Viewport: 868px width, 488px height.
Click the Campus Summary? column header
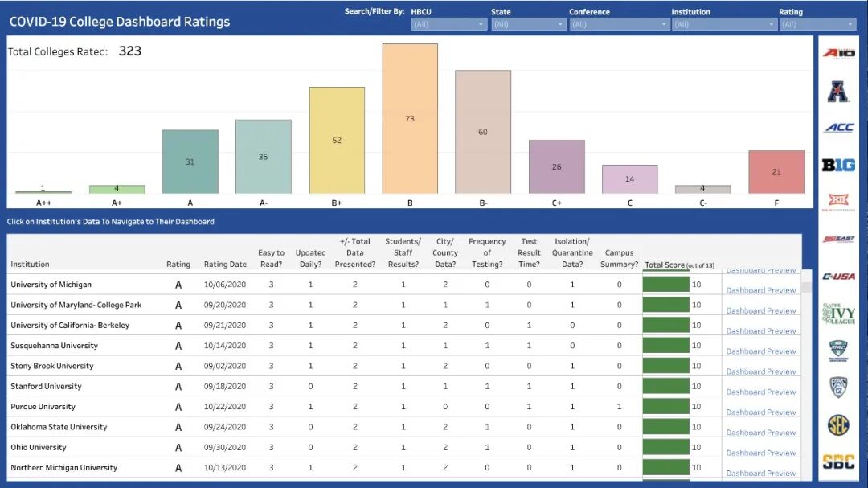[x=619, y=258]
